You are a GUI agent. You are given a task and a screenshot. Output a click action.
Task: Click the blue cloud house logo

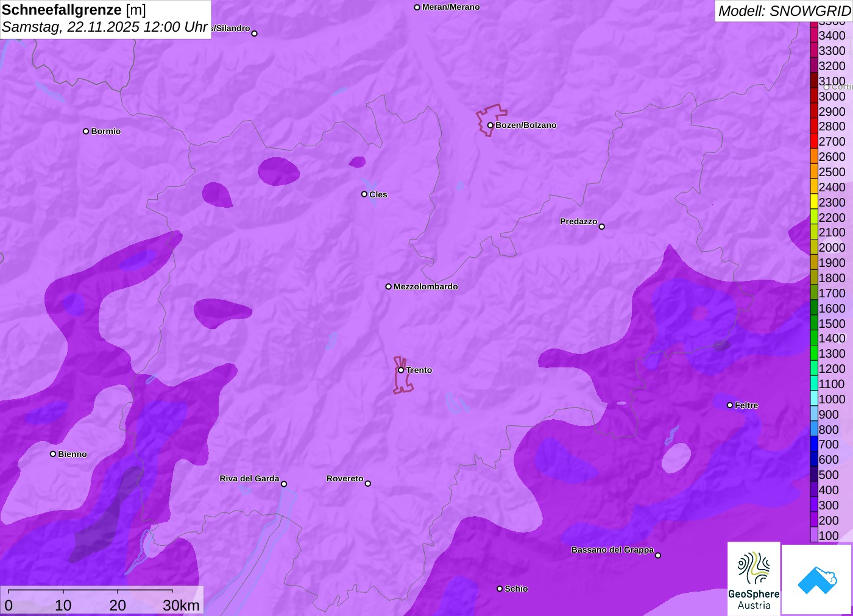click(x=817, y=579)
